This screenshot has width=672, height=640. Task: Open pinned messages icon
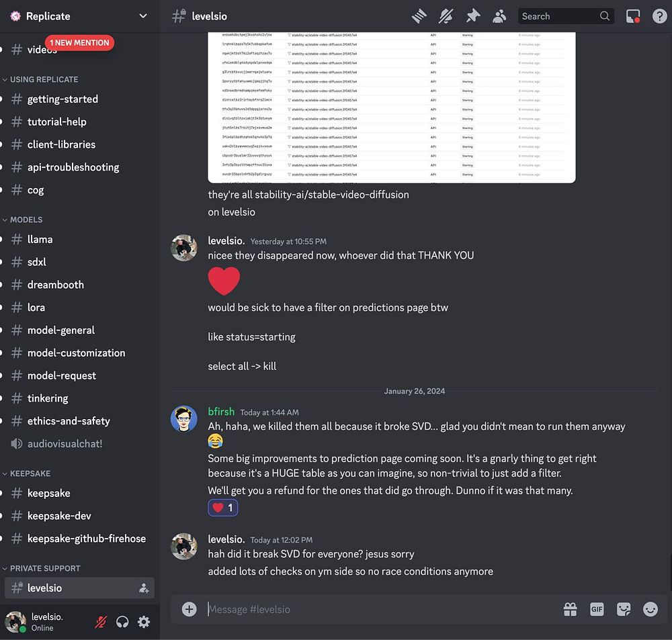(x=472, y=16)
